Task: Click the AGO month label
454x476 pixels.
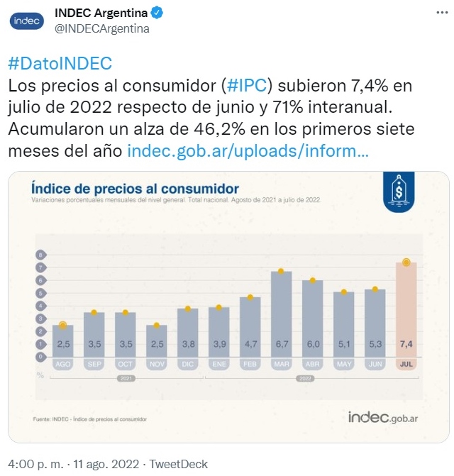Action: coord(63,364)
